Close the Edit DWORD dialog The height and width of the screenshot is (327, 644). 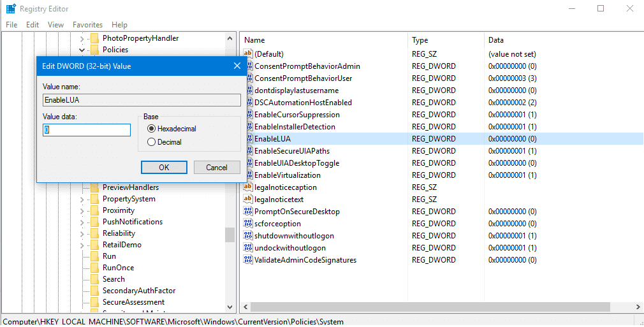pos(237,66)
